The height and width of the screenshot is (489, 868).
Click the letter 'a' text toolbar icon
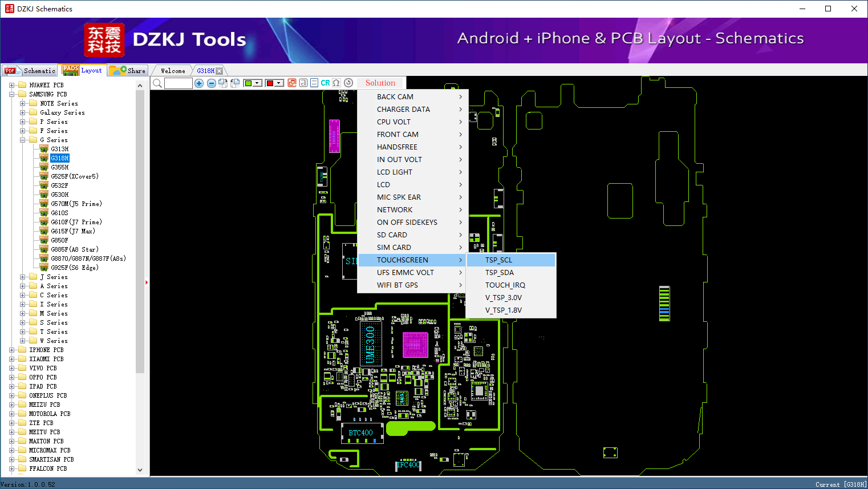click(303, 83)
